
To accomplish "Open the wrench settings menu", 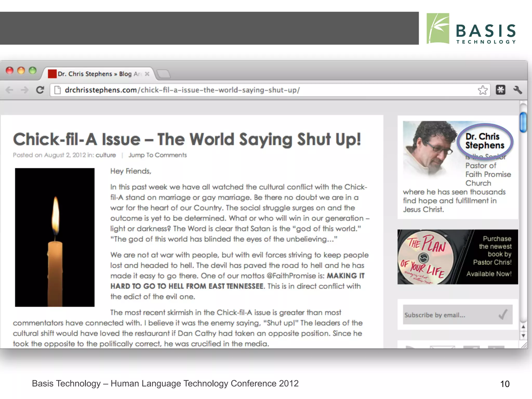I will (517, 90).
